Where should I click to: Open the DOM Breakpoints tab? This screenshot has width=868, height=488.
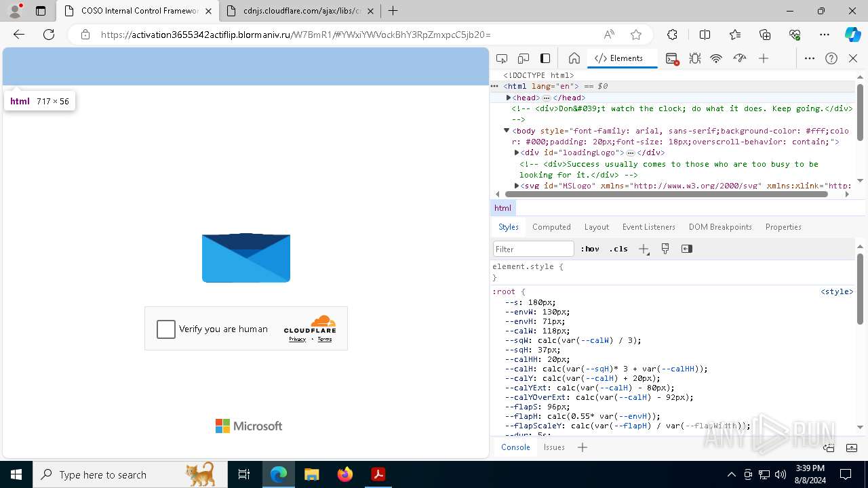[720, 227]
